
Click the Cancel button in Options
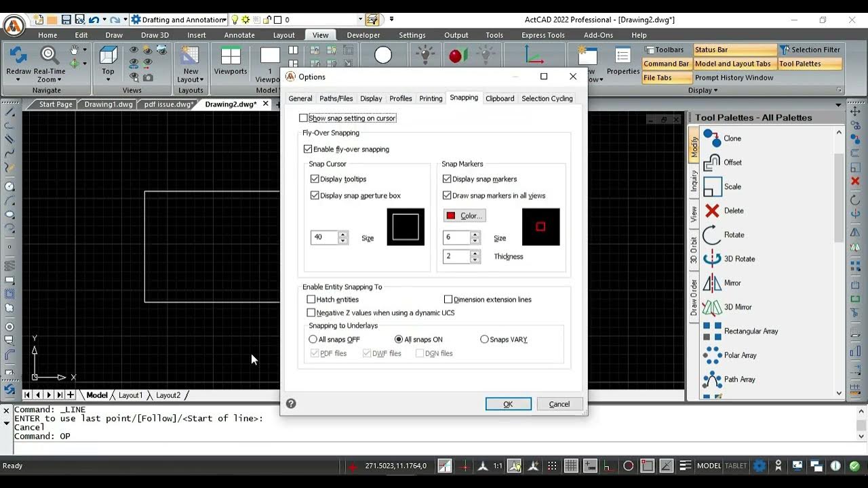coord(559,404)
